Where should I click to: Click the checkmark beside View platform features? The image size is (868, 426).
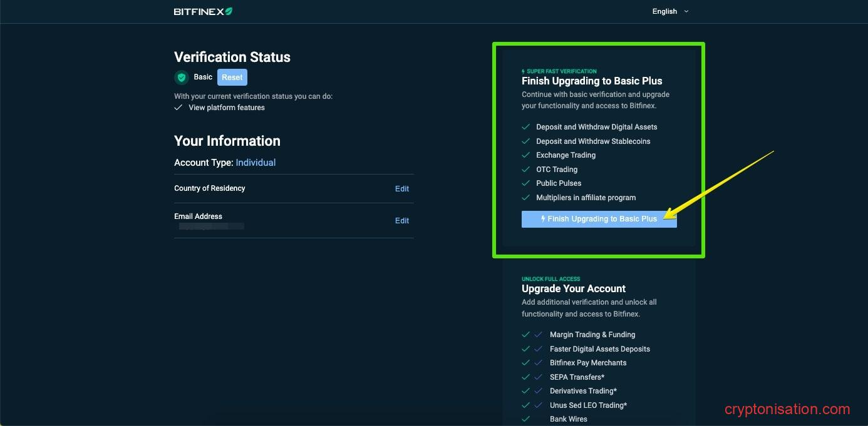point(178,108)
